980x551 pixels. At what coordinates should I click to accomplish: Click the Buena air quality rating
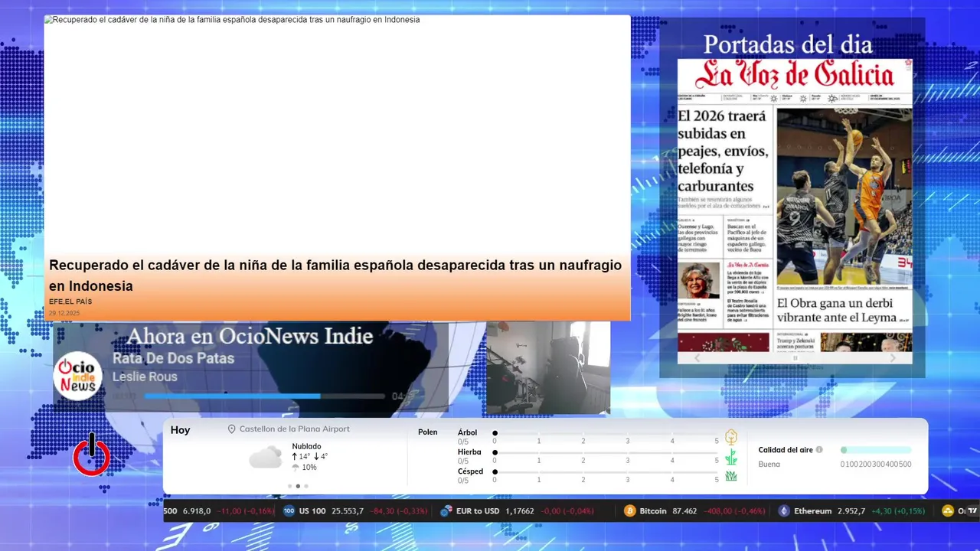click(769, 465)
